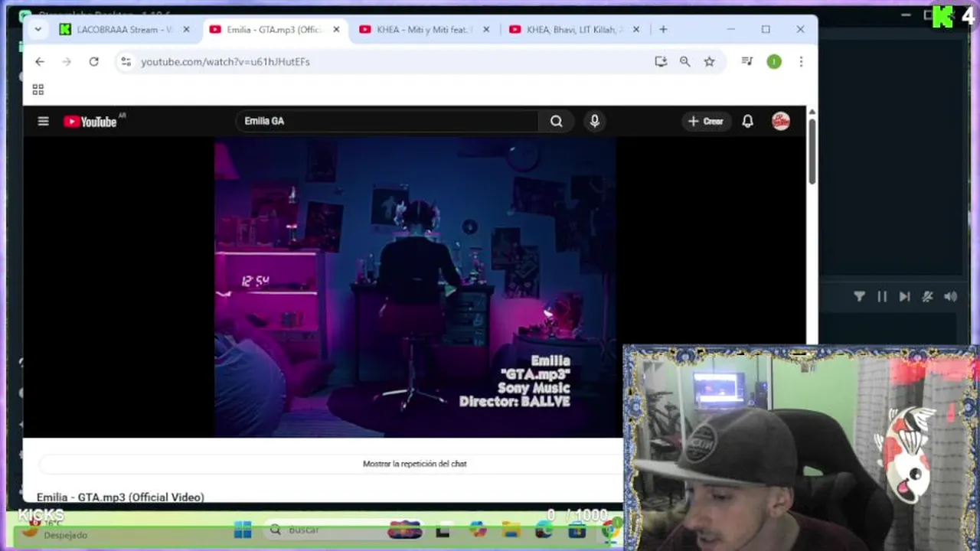Pause icon in Streamlabs panel
980x551 pixels.
click(x=882, y=297)
